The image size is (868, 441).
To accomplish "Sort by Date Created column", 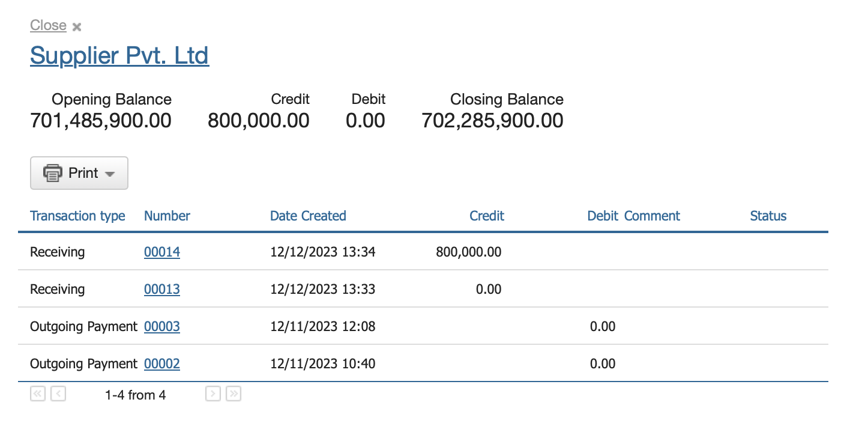I will (x=308, y=216).
